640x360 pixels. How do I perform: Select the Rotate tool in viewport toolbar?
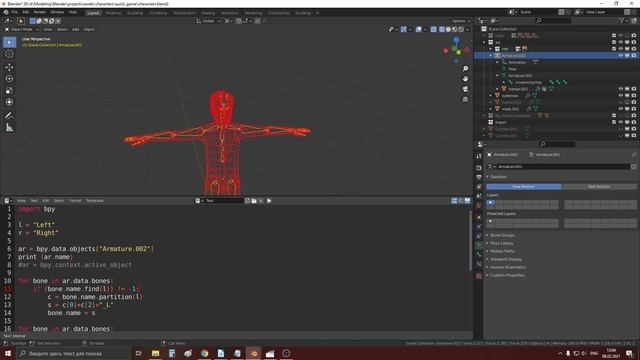point(9,78)
